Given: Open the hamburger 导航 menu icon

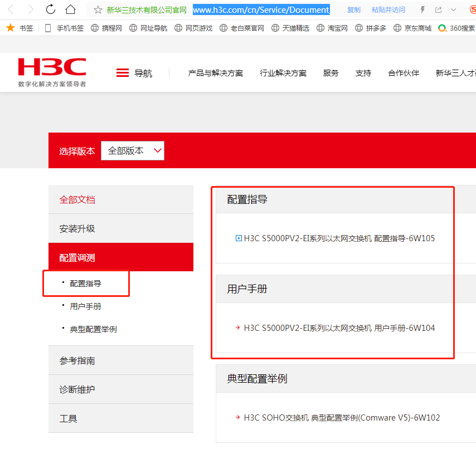Looking at the screenshot, I should [x=122, y=73].
